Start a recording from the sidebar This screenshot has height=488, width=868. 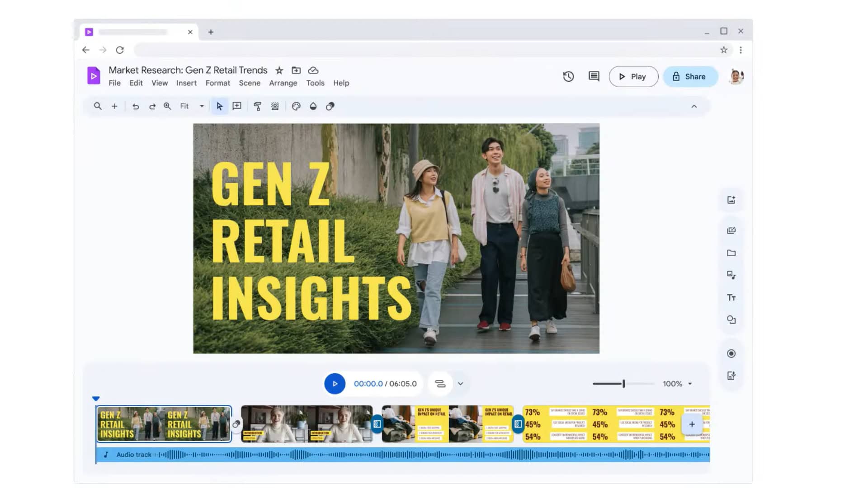[x=731, y=353]
